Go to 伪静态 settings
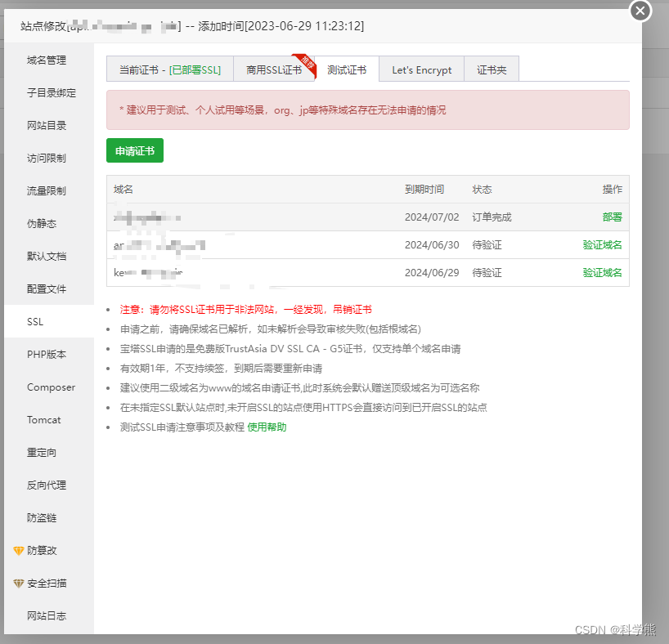 42,224
